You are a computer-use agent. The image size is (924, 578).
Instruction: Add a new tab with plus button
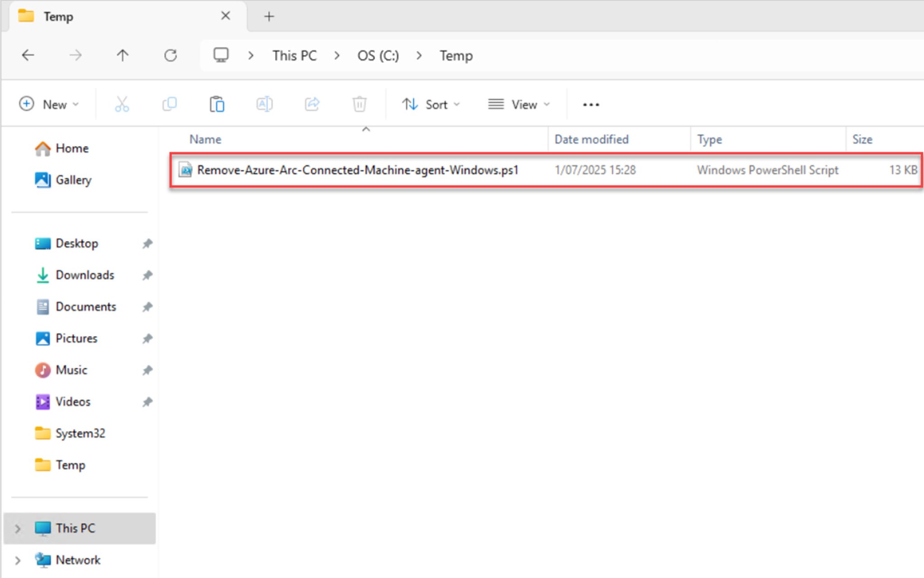pos(269,17)
